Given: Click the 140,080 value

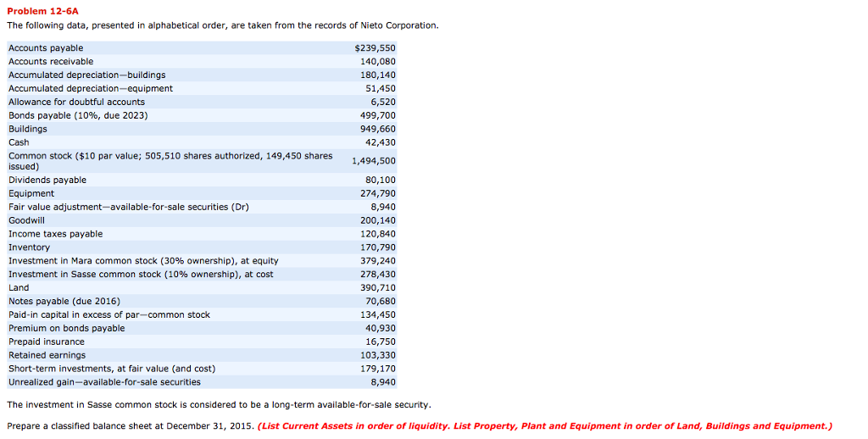Looking at the screenshot, I should (x=378, y=62).
